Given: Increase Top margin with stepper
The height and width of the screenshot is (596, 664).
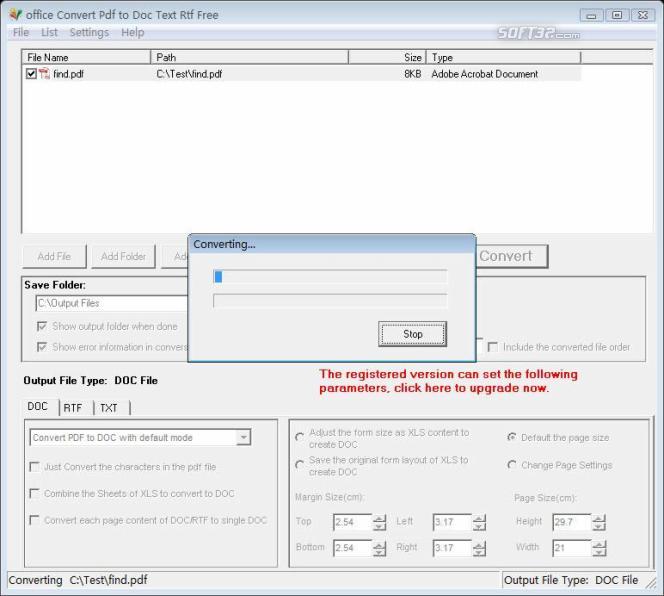Looking at the screenshot, I should click(x=380, y=518).
